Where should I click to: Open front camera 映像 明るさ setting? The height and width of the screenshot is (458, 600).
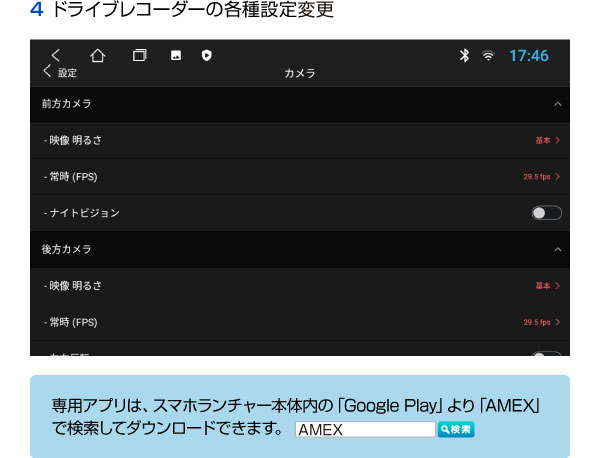click(x=300, y=140)
